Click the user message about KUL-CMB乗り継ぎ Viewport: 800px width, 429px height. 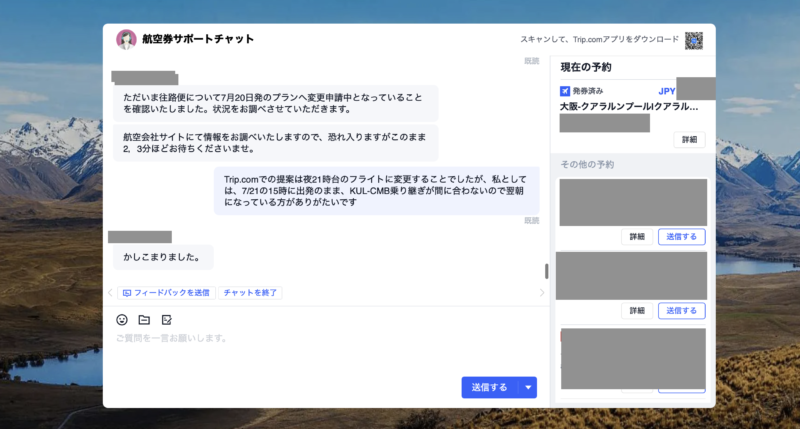(x=377, y=191)
